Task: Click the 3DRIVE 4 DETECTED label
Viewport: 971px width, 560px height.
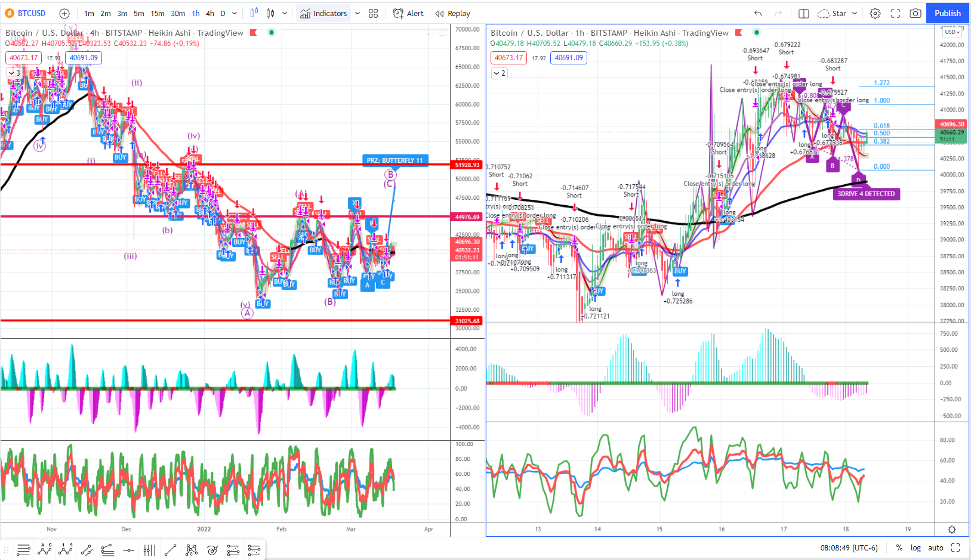Action: pos(866,194)
